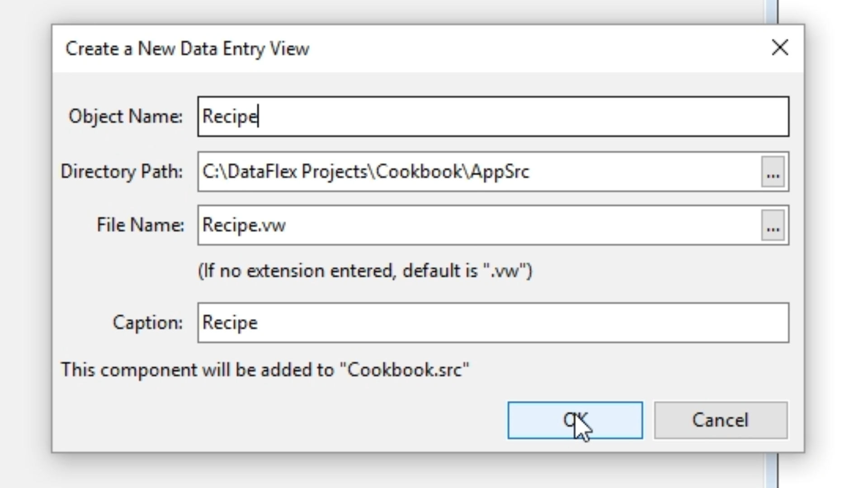Click inside the Directory Path field
Screen dimensions: 868x488
633,172
